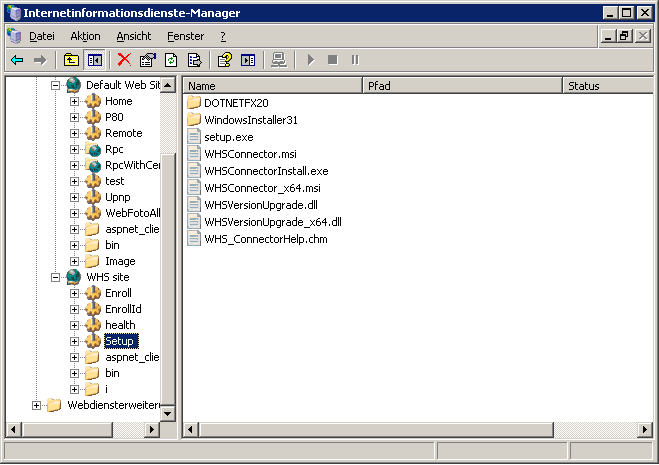
Task: Expand the health node
Action: click(74, 325)
